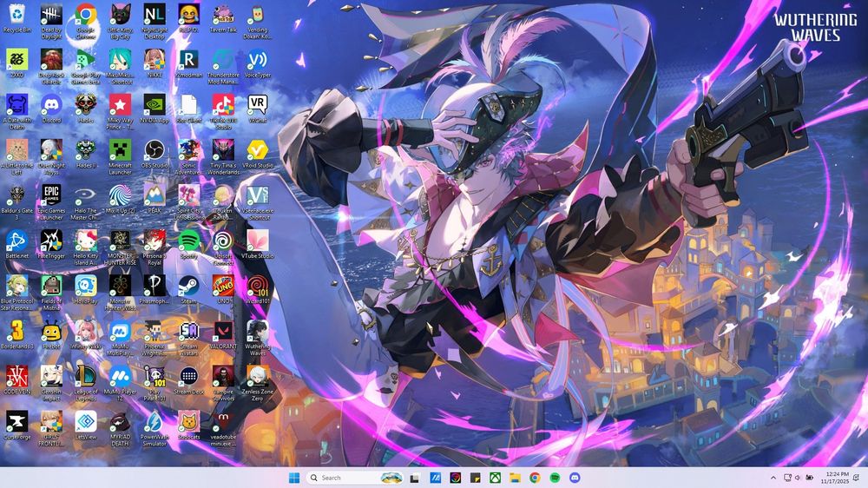Open the Epic Games Launcher shortcut
This screenshot has height=488, width=868.
point(51,202)
